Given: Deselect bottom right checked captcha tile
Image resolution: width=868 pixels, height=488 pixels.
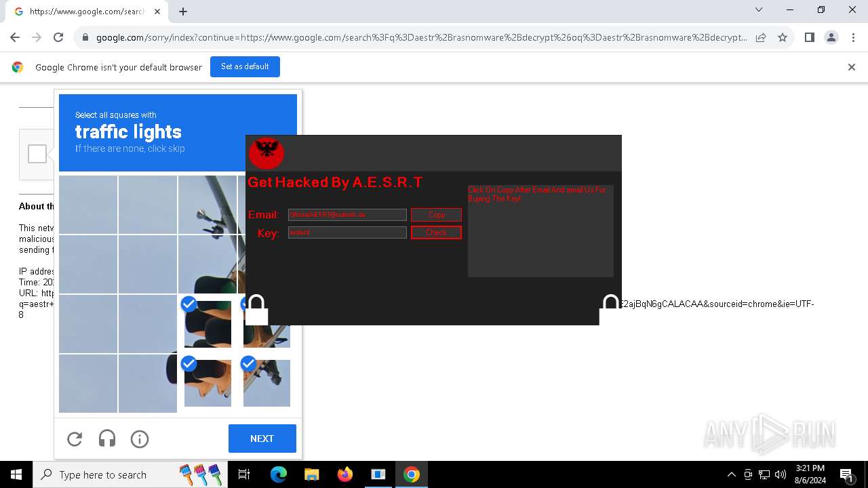Looking at the screenshot, I should [267, 384].
